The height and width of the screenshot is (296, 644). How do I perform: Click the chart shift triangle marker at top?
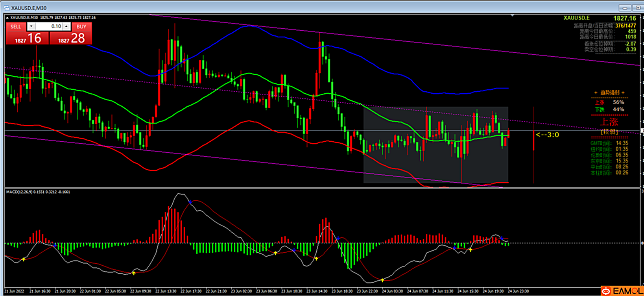[x=512, y=15]
